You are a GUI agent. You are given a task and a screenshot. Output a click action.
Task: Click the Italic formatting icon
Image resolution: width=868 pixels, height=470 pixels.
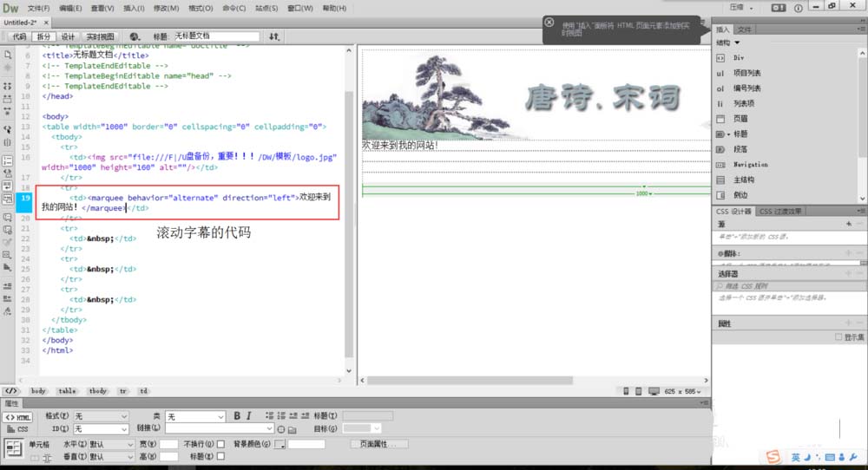coord(248,417)
